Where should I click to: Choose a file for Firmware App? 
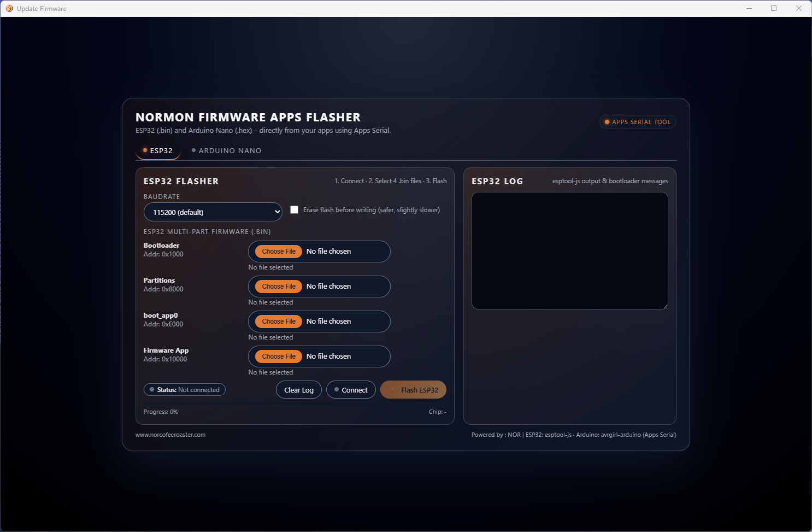279,356
